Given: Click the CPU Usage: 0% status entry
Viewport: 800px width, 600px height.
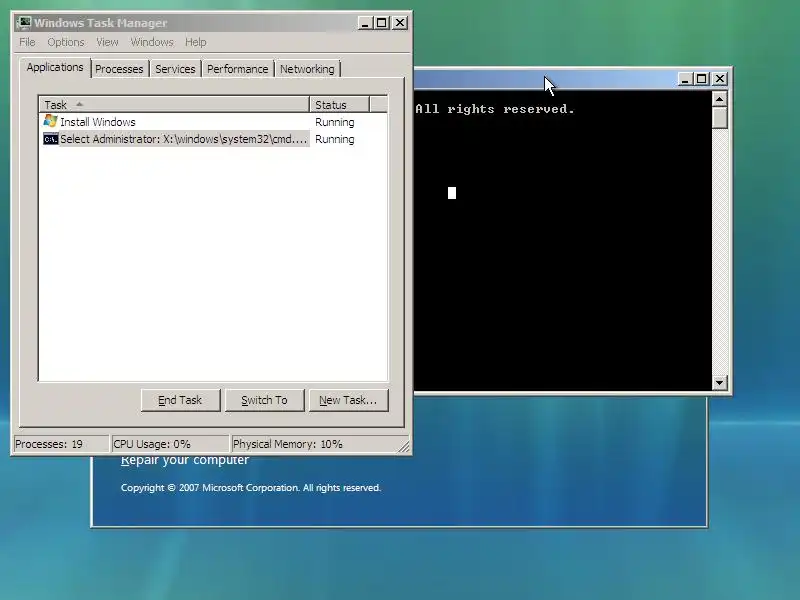Looking at the screenshot, I should click(170, 444).
